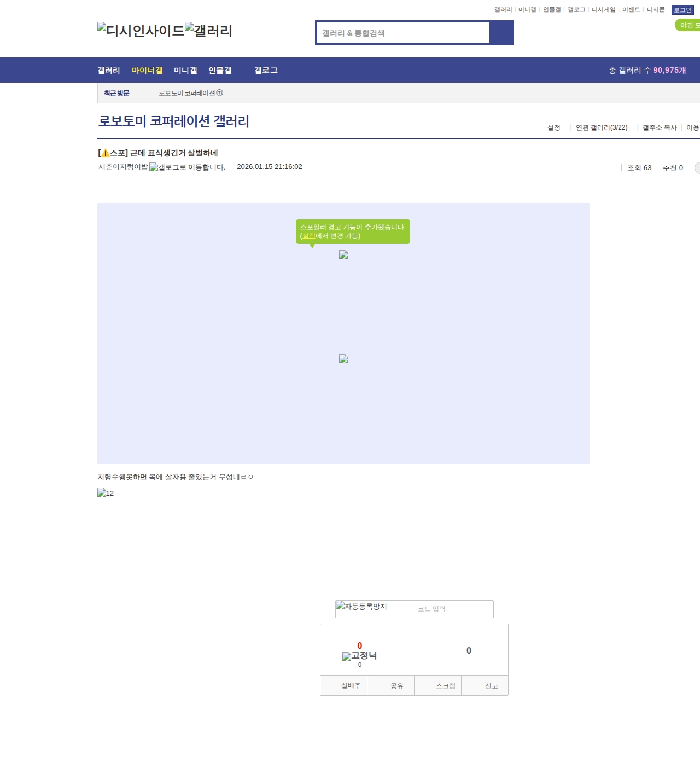Click the 12 image thumbnail below the post

pyautogui.click(x=105, y=493)
